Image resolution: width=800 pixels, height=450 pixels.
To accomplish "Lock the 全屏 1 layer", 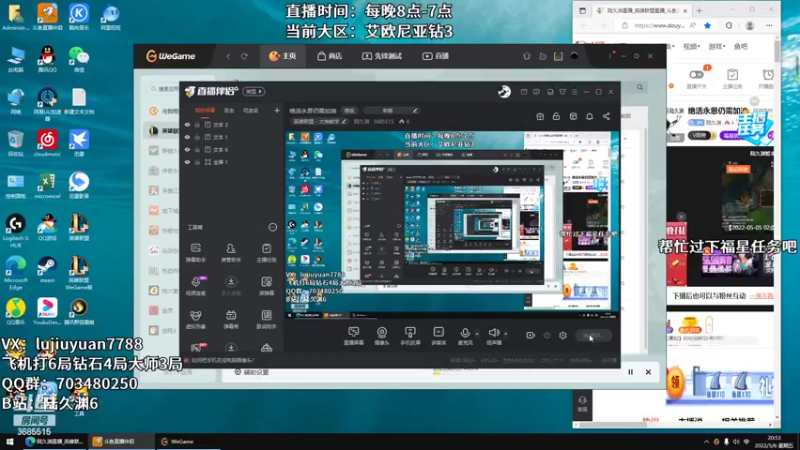I will [197, 162].
